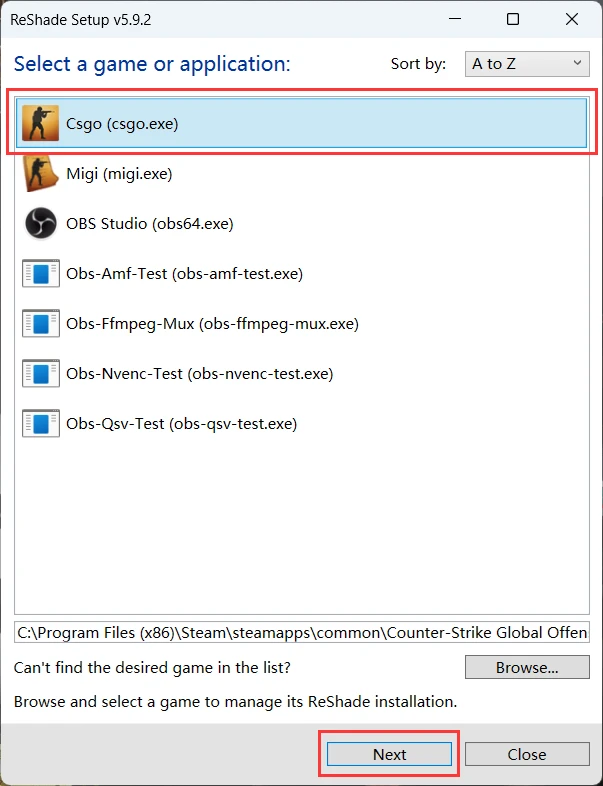Click the Csgo game icon

41,124
